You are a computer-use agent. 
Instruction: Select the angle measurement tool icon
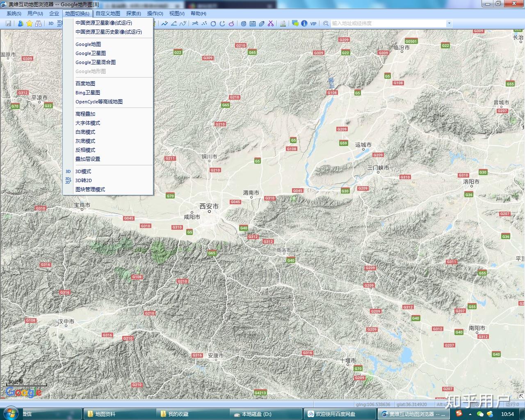tap(174, 23)
